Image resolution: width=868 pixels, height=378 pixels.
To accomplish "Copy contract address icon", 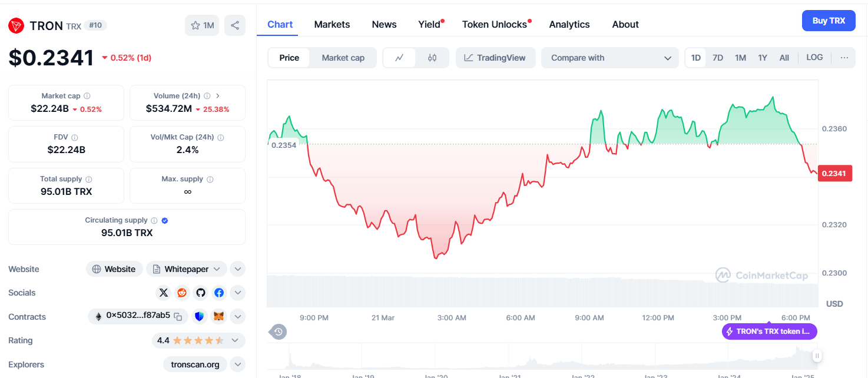I will tap(178, 317).
